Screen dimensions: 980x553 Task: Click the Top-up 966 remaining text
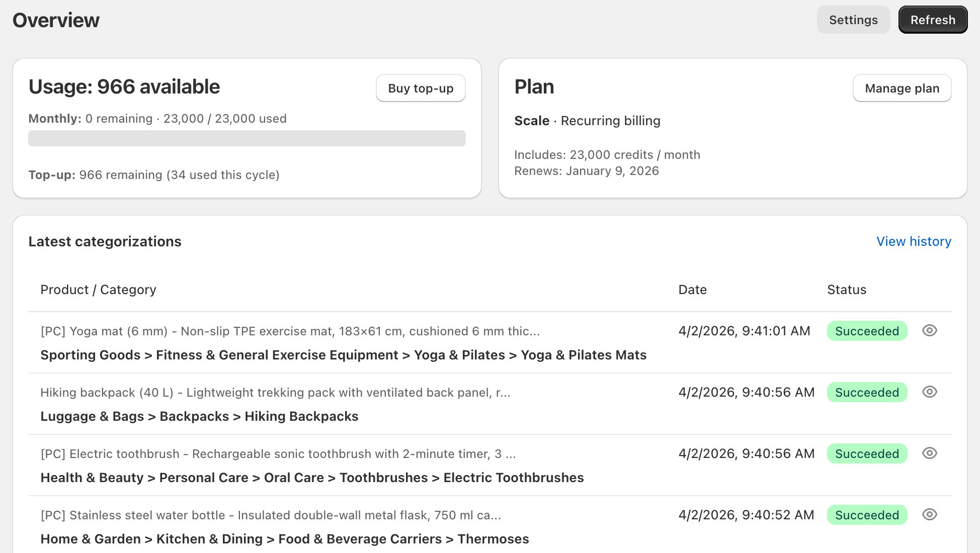point(154,175)
